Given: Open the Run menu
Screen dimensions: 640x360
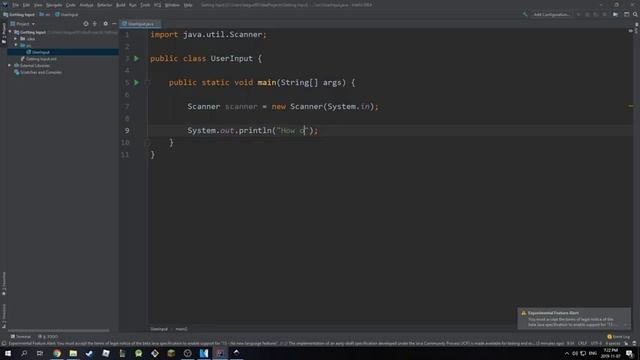Looking at the screenshot, I should click(133, 5).
